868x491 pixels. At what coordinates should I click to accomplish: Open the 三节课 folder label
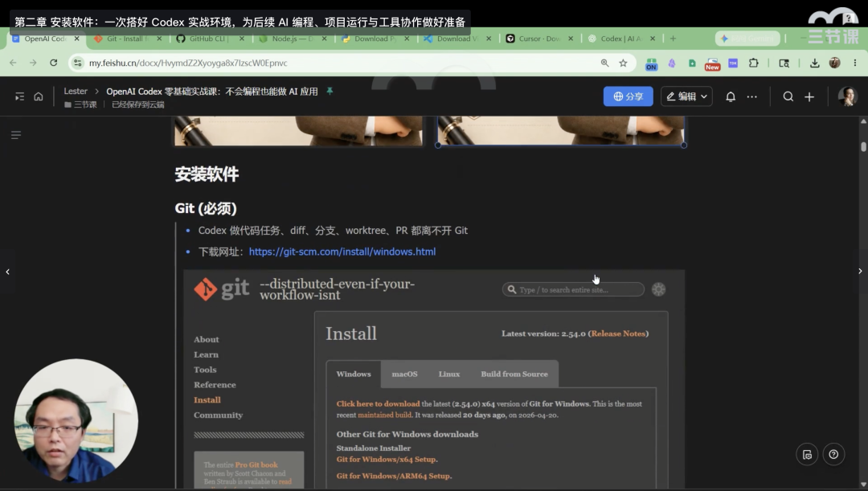(x=81, y=104)
